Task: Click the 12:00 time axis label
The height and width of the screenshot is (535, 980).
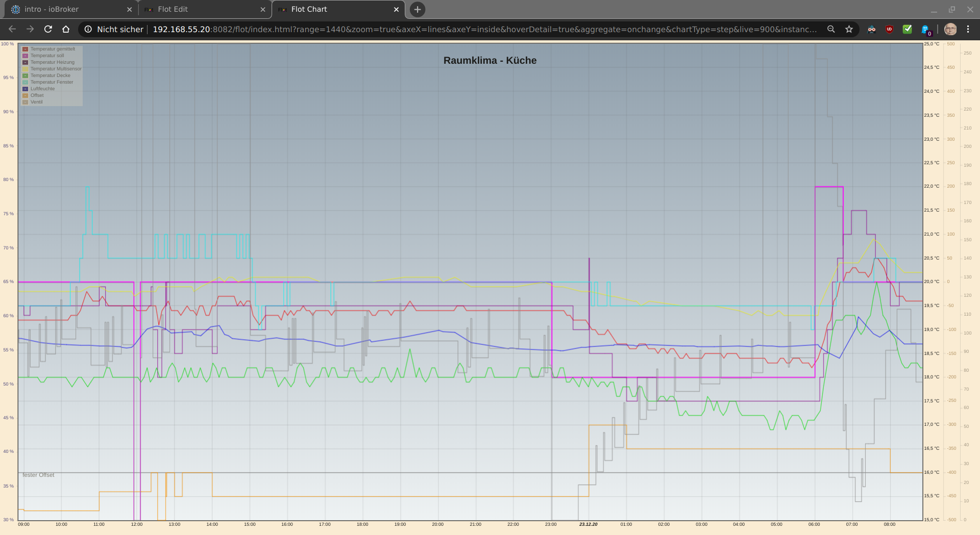Action: [137, 524]
